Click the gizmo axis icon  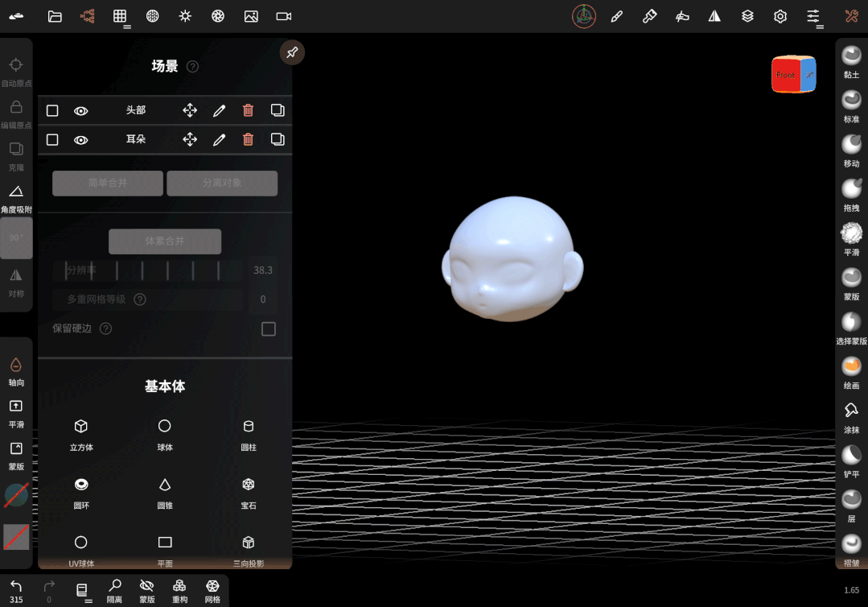[x=584, y=17]
